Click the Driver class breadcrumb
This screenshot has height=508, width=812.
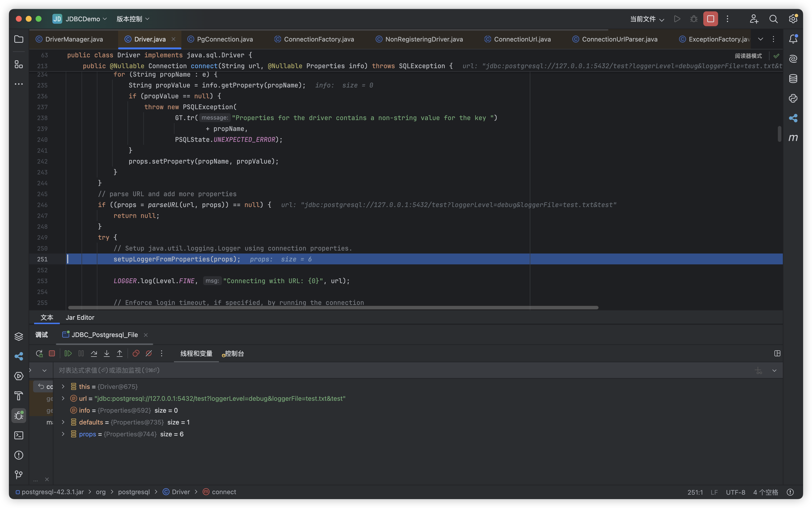(176, 492)
